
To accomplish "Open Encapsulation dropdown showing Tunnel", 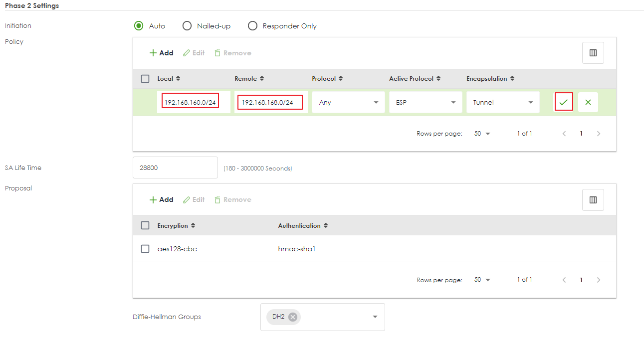I will pyautogui.click(x=503, y=102).
